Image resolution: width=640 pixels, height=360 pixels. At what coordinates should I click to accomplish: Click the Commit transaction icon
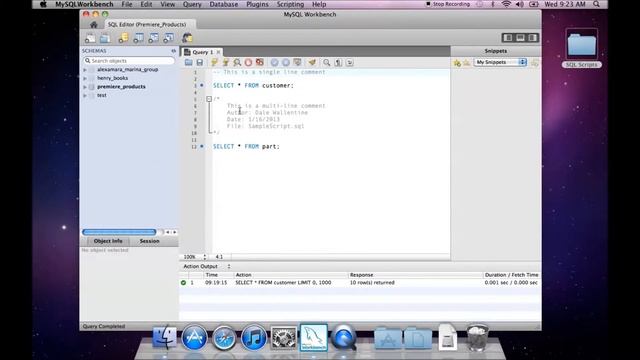pyautogui.click(x=275, y=62)
